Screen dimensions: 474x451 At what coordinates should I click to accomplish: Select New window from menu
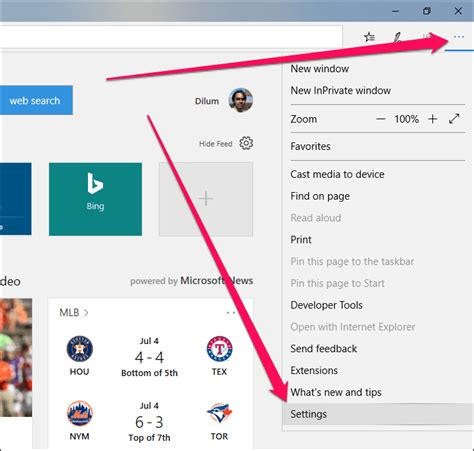pos(319,69)
